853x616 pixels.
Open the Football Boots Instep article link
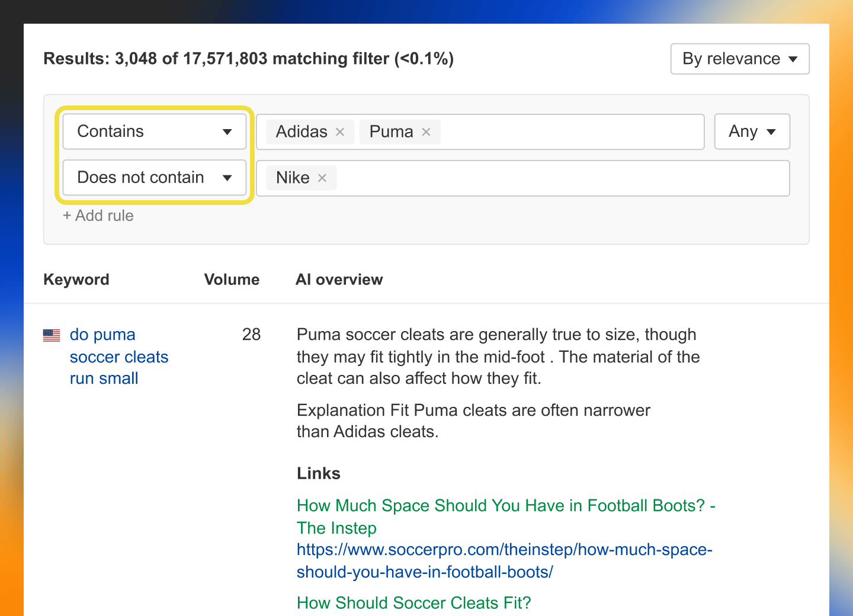point(506,516)
